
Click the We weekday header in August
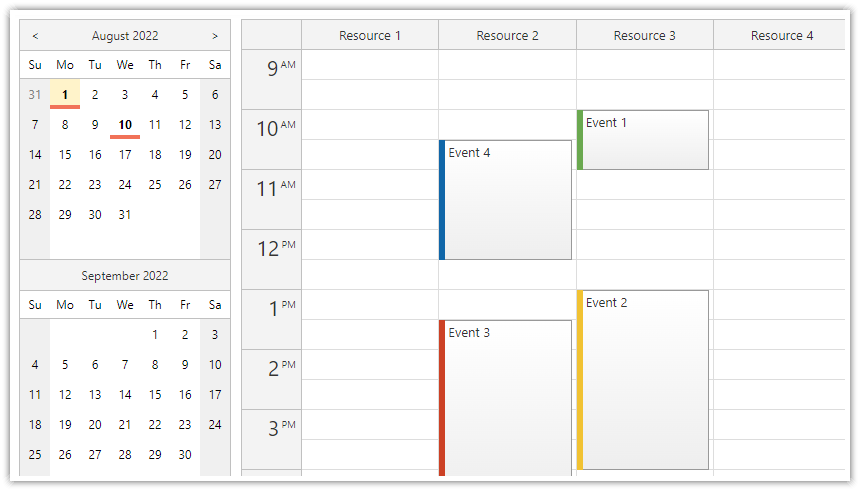pos(125,65)
